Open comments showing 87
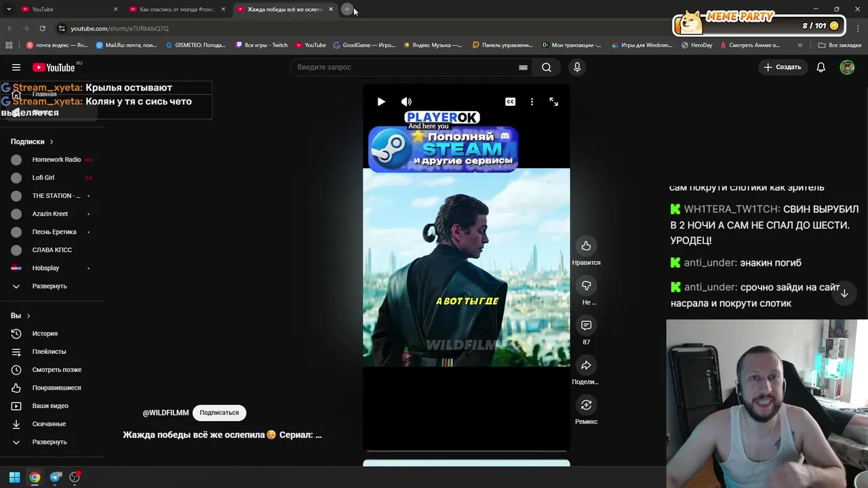Viewport: 868px width, 488px height. (586, 326)
